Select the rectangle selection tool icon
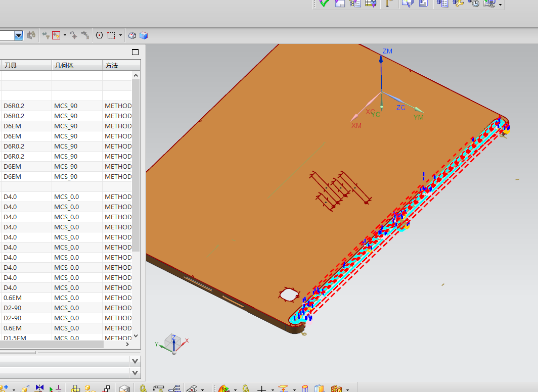The width and height of the screenshot is (538, 392). [x=111, y=35]
